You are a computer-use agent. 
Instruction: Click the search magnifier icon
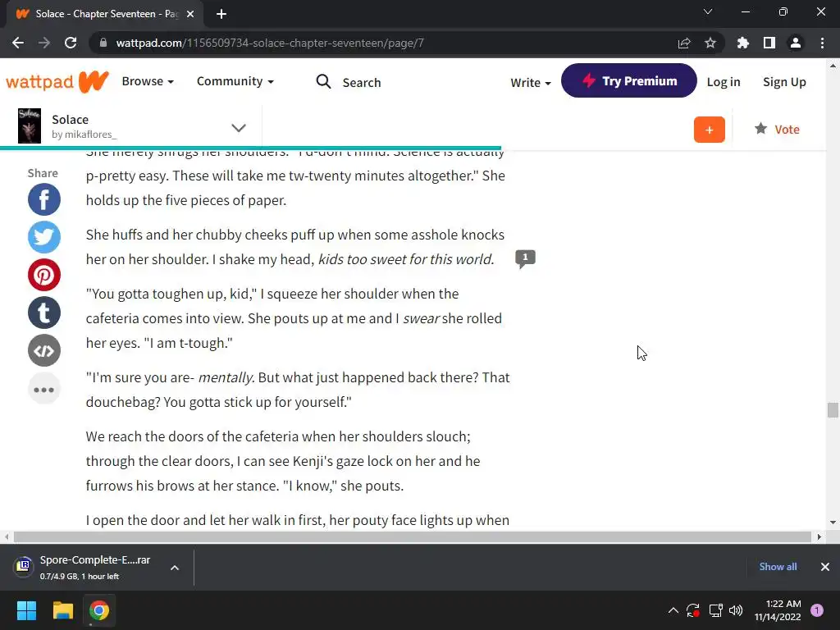click(323, 81)
